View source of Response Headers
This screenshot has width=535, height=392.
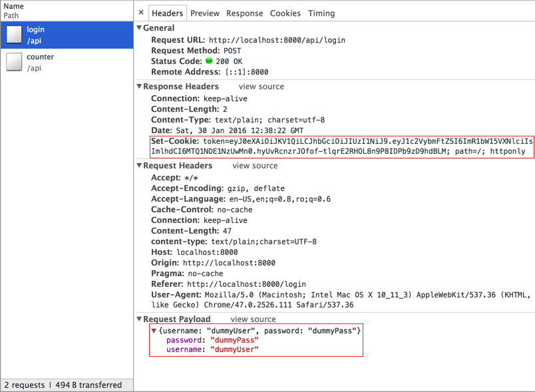pyautogui.click(x=261, y=87)
